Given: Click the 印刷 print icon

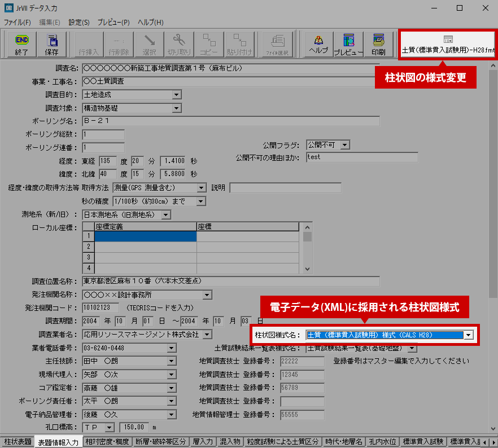Looking at the screenshot, I should tap(378, 45).
